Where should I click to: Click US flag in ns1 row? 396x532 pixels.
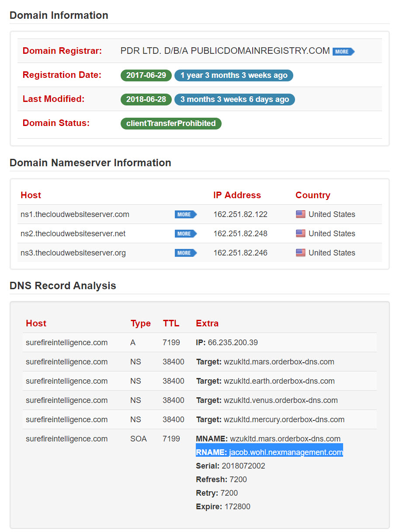[x=301, y=214]
